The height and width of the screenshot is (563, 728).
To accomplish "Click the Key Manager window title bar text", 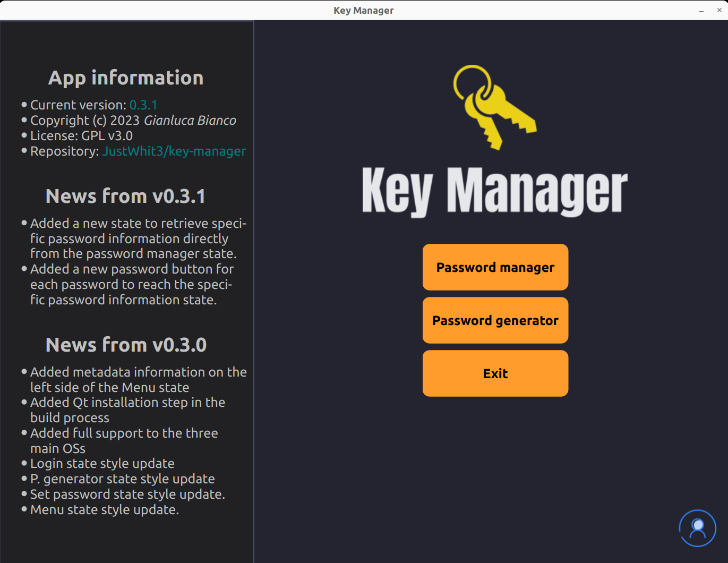I will point(364,11).
